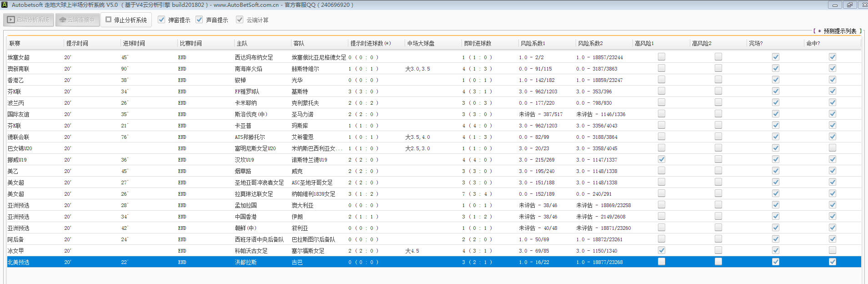The width and height of the screenshot is (868, 284).
Task: Select the 南海岸火焰 match row
Action: click(248, 69)
